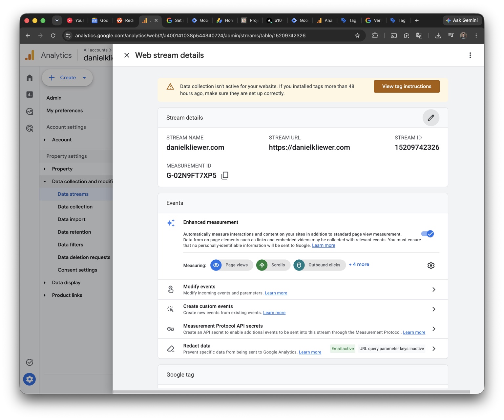Click the + 4 more measuring link
The height and width of the screenshot is (420, 504).
[359, 265]
